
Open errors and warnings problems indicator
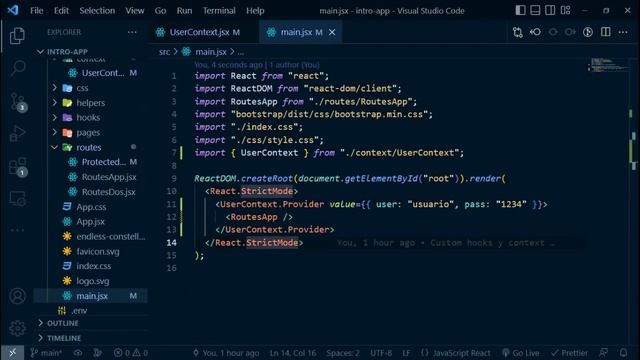[x=131, y=353]
